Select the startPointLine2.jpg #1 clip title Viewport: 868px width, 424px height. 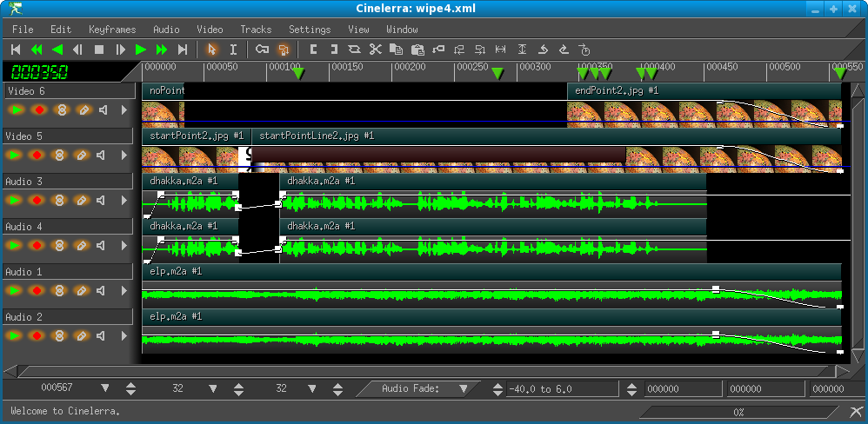(317, 136)
